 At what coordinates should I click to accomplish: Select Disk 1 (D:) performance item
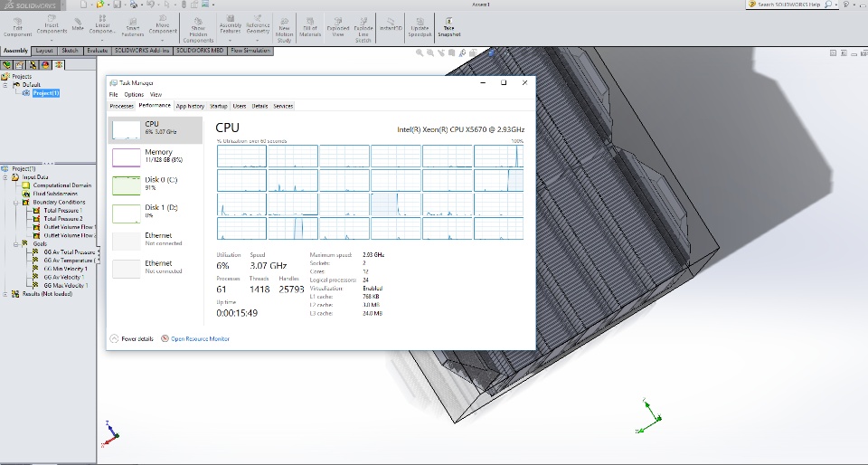(x=156, y=214)
